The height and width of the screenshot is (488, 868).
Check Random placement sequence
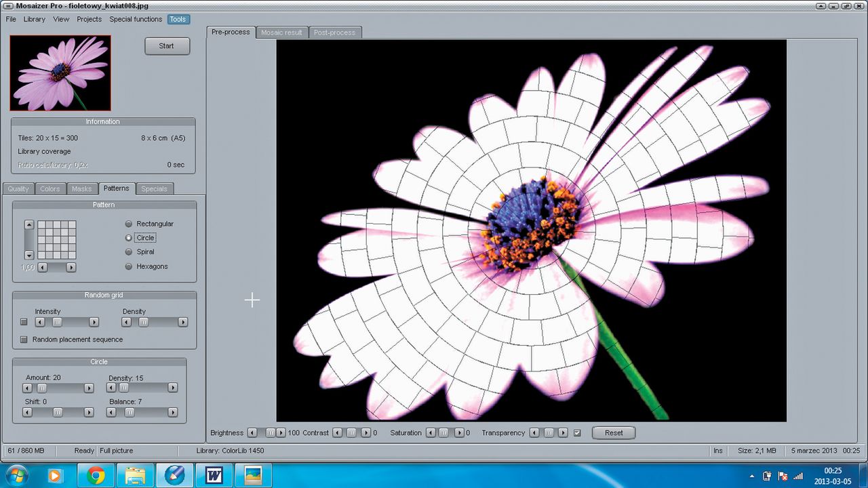(24, 340)
